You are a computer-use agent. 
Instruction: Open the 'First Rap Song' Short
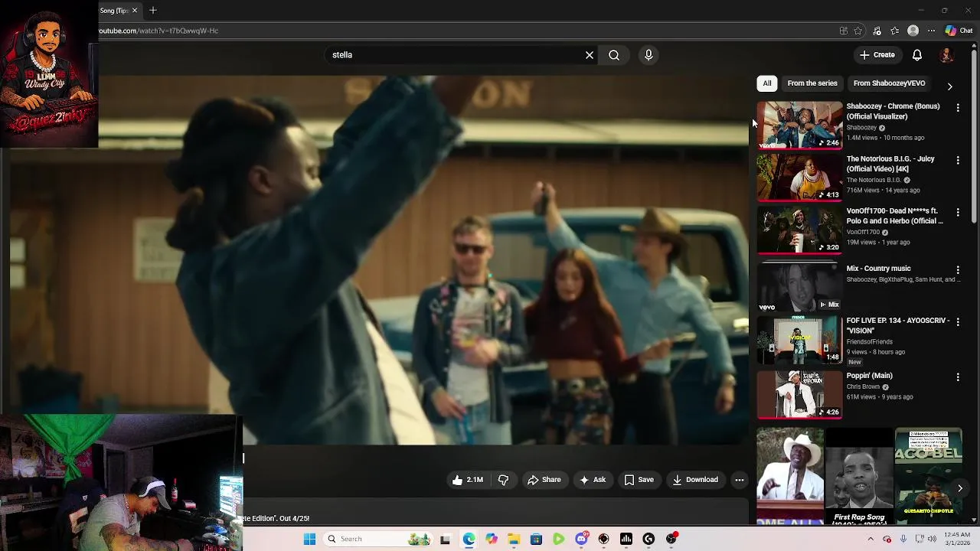[859, 477]
